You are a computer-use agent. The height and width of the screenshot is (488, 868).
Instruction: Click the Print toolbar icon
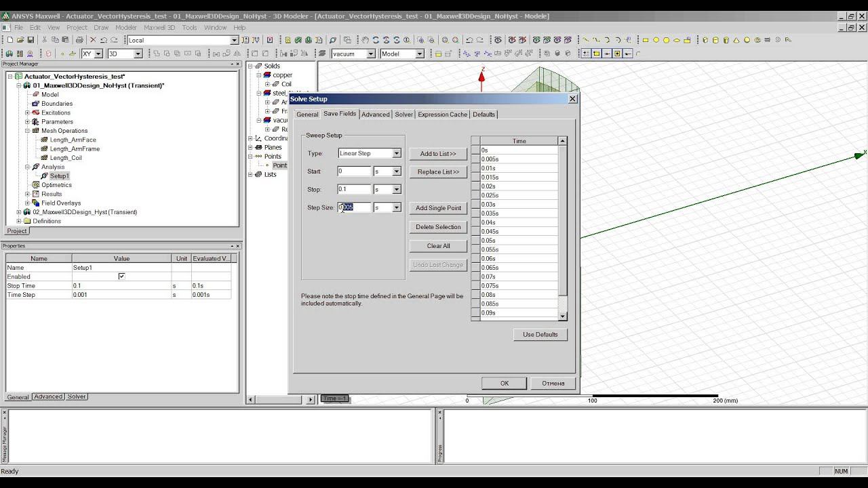click(79, 40)
